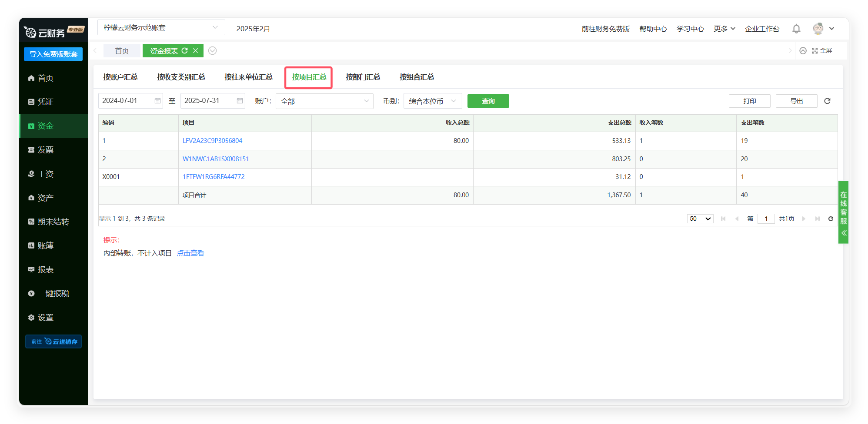Click the refresh icon beside 导出
The width and height of the screenshot is (868, 424).
827,101
